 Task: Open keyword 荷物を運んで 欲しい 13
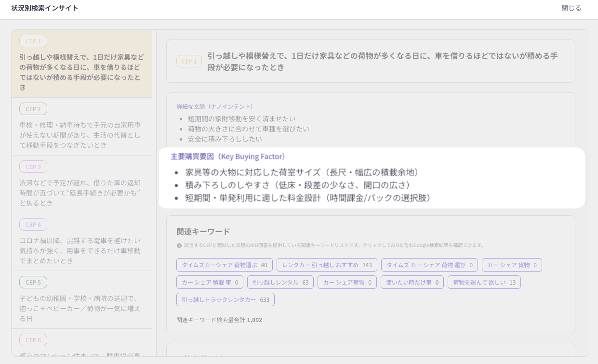[484, 282]
